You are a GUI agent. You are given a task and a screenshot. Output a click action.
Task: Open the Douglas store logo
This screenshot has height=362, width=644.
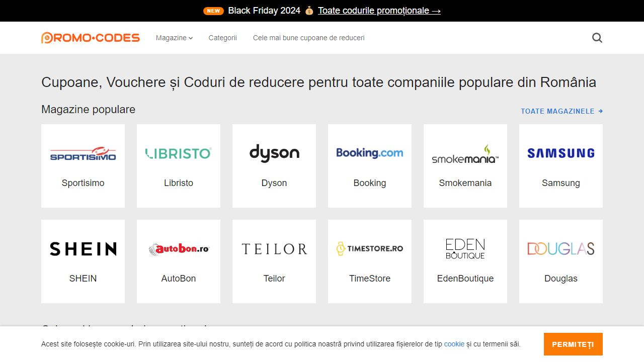(x=560, y=248)
